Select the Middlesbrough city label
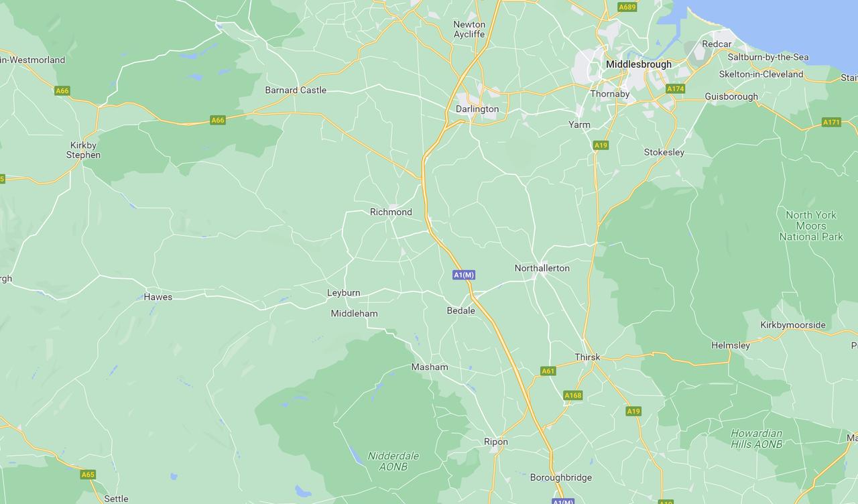 point(638,64)
